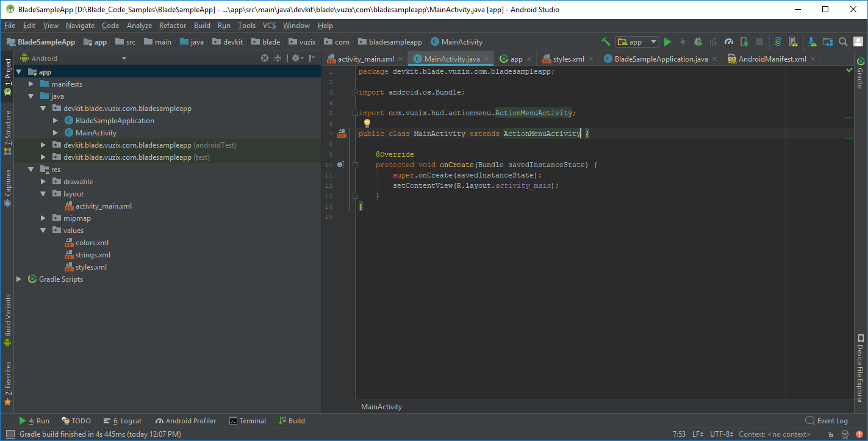Click the Scroll from Source target icon

coord(265,59)
